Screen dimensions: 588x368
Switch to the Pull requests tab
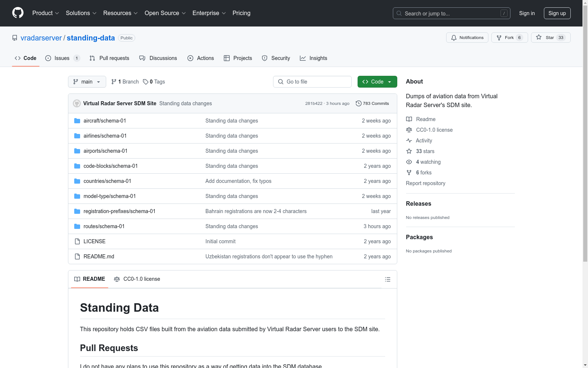(x=110, y=58)
